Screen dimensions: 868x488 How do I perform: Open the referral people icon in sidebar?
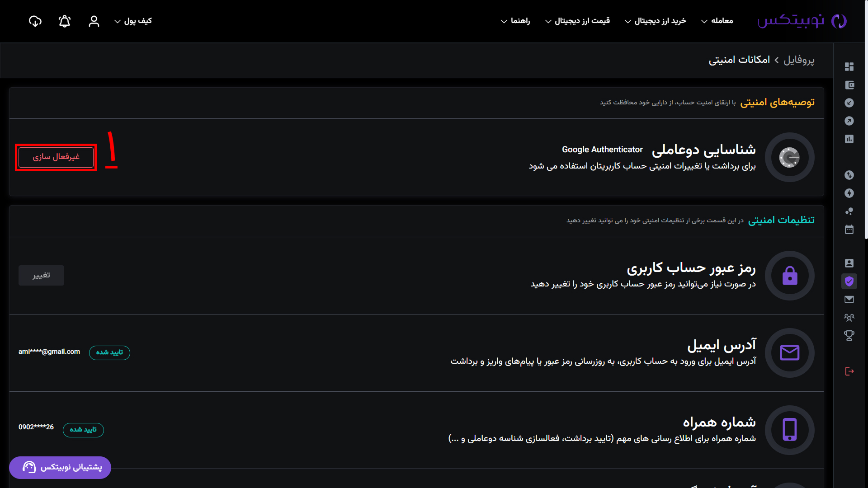pyautogui.click(x=849, y=318)
